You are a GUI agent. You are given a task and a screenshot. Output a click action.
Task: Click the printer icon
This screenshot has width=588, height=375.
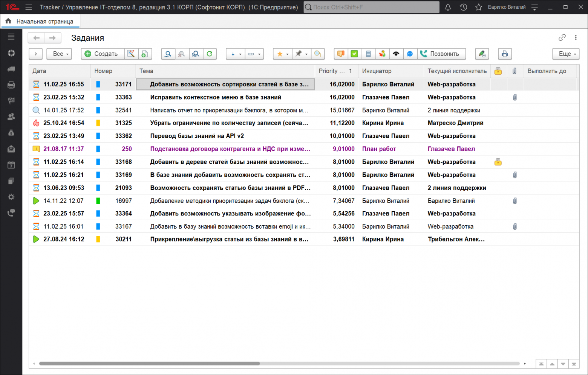504,54
